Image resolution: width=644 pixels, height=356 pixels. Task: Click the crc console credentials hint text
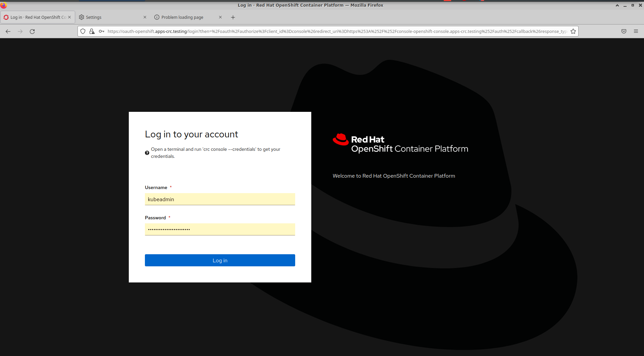click(216, 153)
